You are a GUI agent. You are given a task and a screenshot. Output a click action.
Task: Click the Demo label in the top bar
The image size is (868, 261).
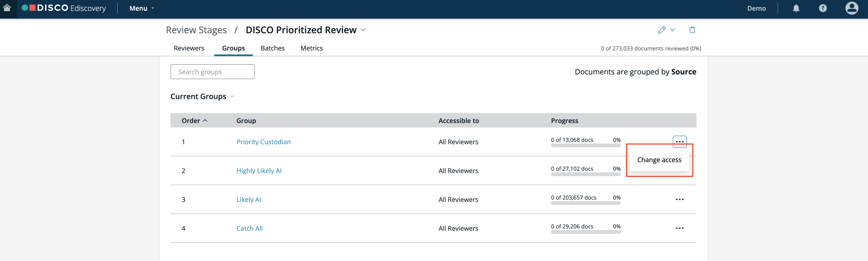756,8
